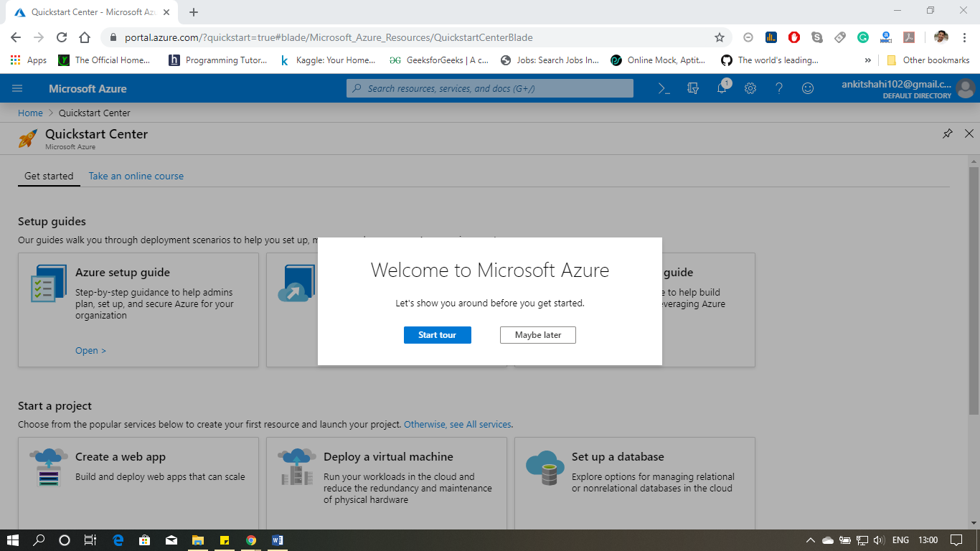The width and height of the screenshot is (980, 551).
Task: Open the ankitshahi102 account menu
Action: click(x=907, y=88)
